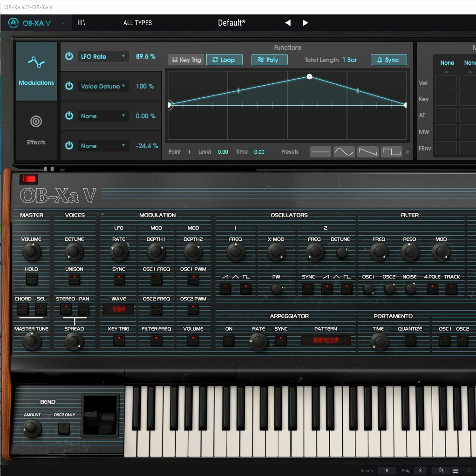Open the LFO Rate destination dropdown
Screen dimensions: 476x476
[x=103, y=56]
